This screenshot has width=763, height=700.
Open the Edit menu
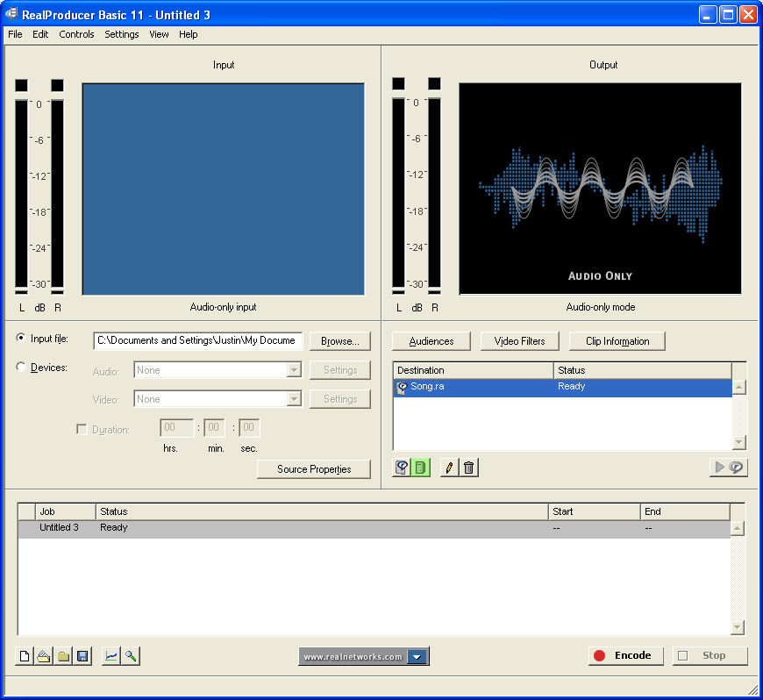[40, 34]
